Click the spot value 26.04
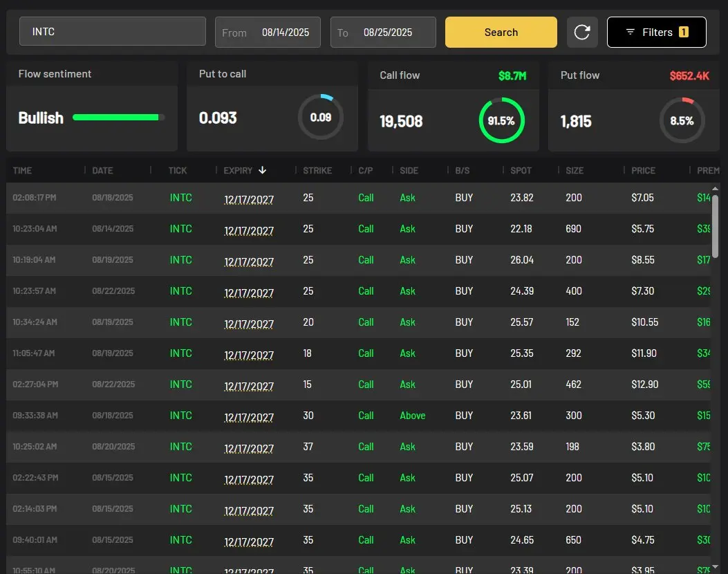 (x=522, y=260)
